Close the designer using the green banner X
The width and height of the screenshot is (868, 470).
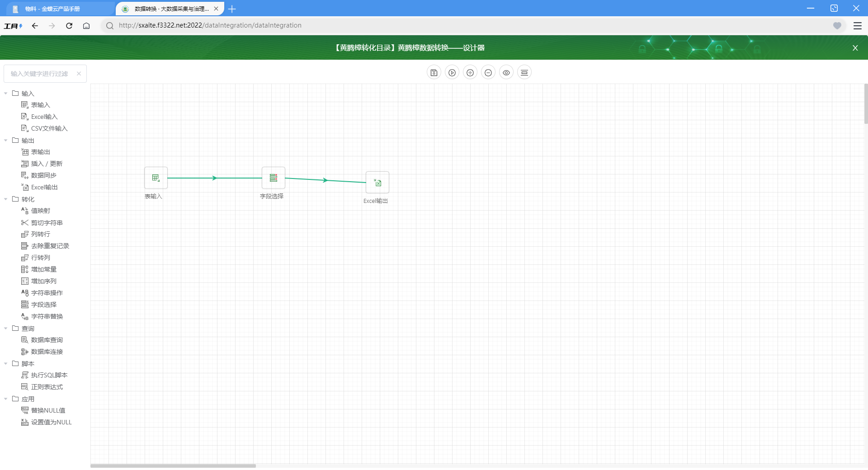855,48
